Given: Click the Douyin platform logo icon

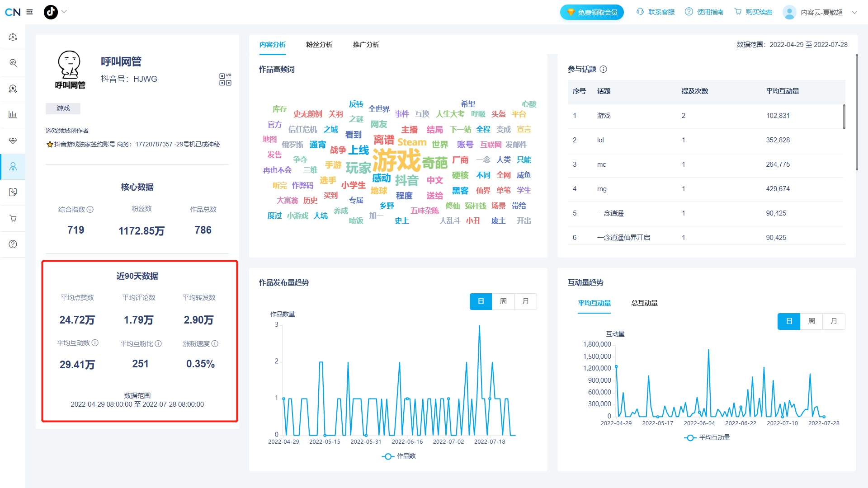Looking at the screenshot, I should tap(51, 12).
